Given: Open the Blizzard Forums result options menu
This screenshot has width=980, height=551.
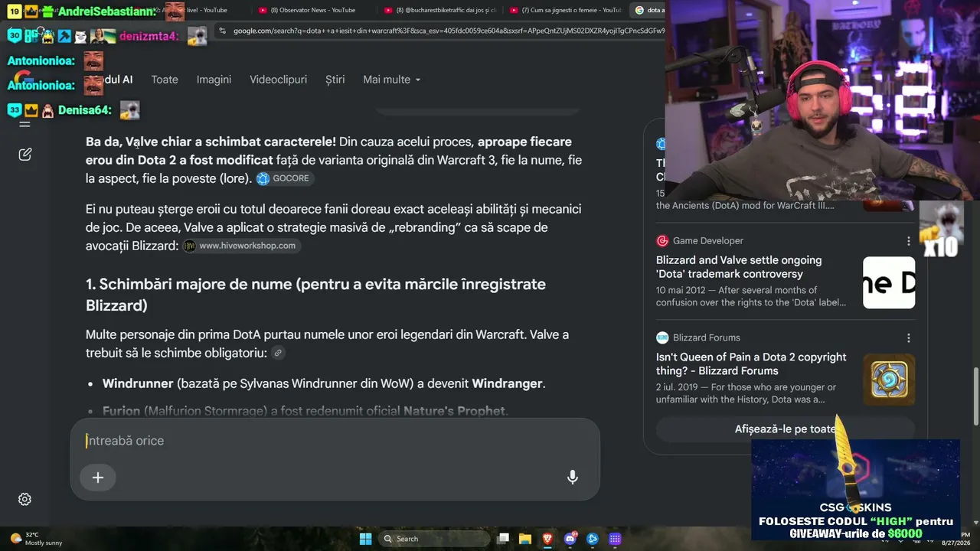Looking at the screenshot, I should tap(909, 338).
